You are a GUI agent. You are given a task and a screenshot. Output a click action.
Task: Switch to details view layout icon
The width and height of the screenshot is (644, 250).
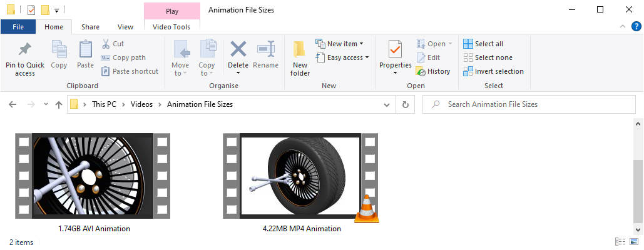click(x=620, y=242)
